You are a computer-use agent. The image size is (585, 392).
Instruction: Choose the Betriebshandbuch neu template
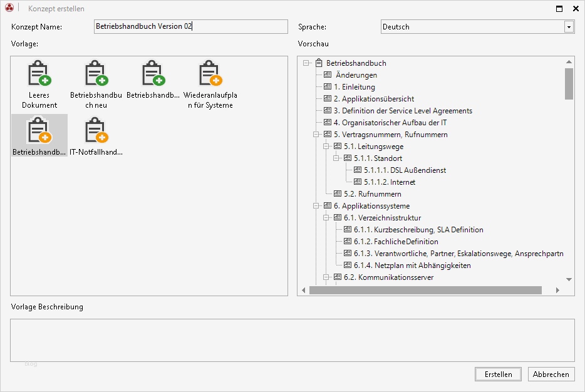[96, 85]
